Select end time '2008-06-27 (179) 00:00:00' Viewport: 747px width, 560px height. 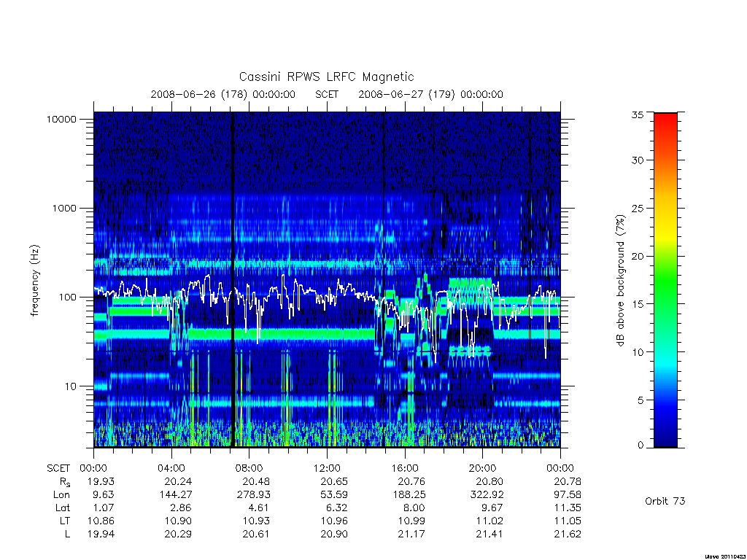(x=430, y=94)
